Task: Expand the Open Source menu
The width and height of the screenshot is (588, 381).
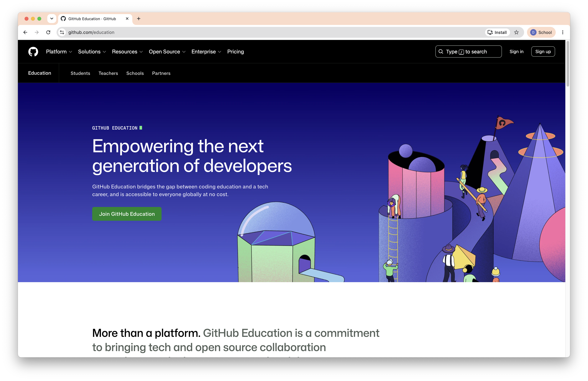Action: click(167, 52)
